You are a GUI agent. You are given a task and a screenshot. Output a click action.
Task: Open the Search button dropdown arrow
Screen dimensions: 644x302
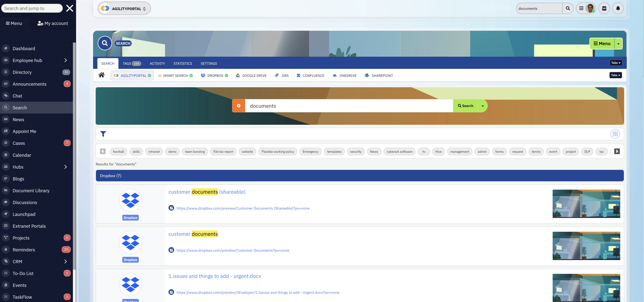(x=483, y=106)
